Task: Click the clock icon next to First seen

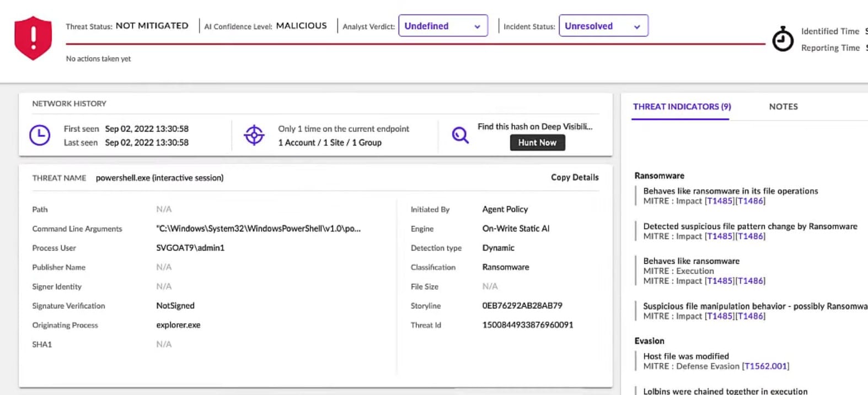Action: pos(40,135)
